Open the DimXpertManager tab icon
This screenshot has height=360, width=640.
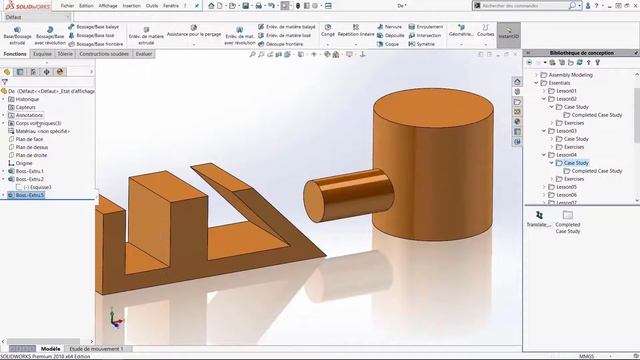(x=47, y=72)
